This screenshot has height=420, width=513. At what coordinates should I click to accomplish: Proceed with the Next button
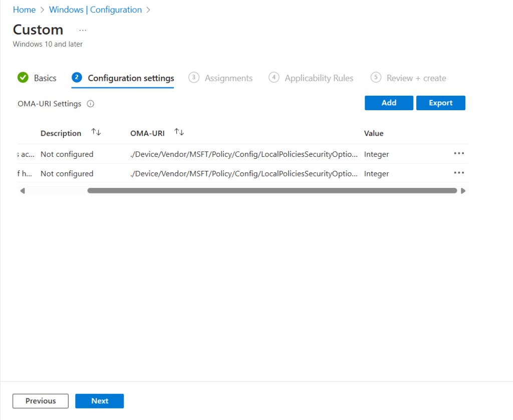99,401
